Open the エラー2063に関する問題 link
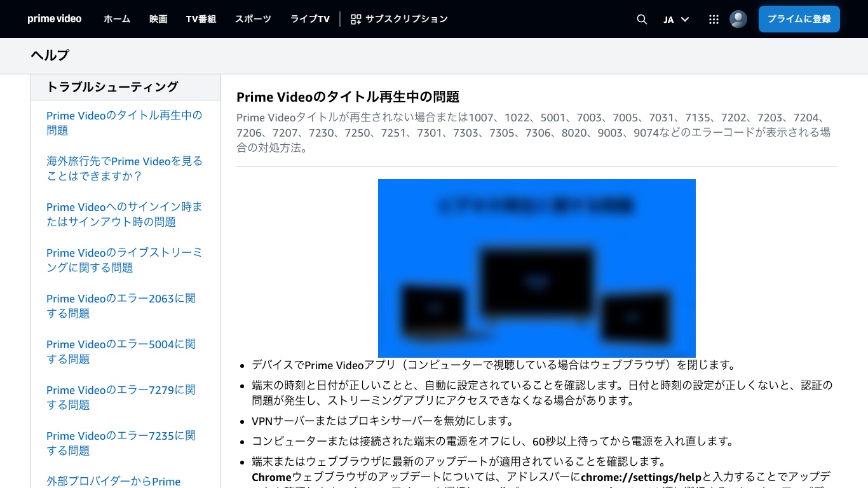The height and width of the screenshot is (488, 868). pos(121,306)
